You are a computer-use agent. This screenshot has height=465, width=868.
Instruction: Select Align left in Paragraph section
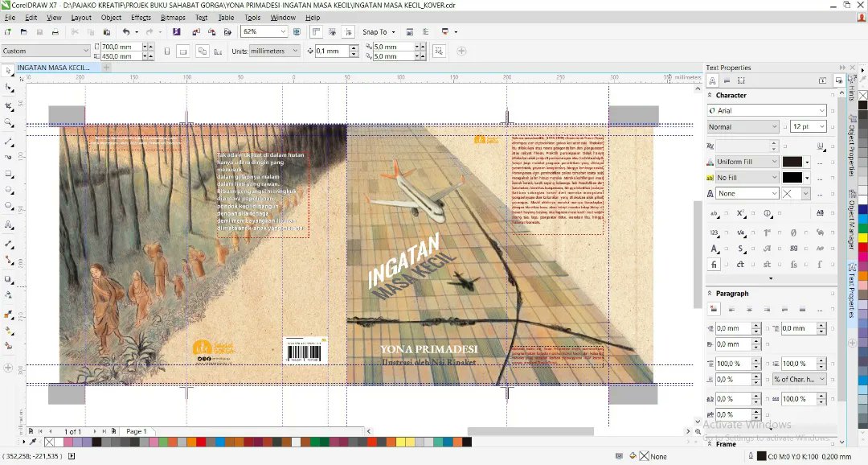click(732, 309)
